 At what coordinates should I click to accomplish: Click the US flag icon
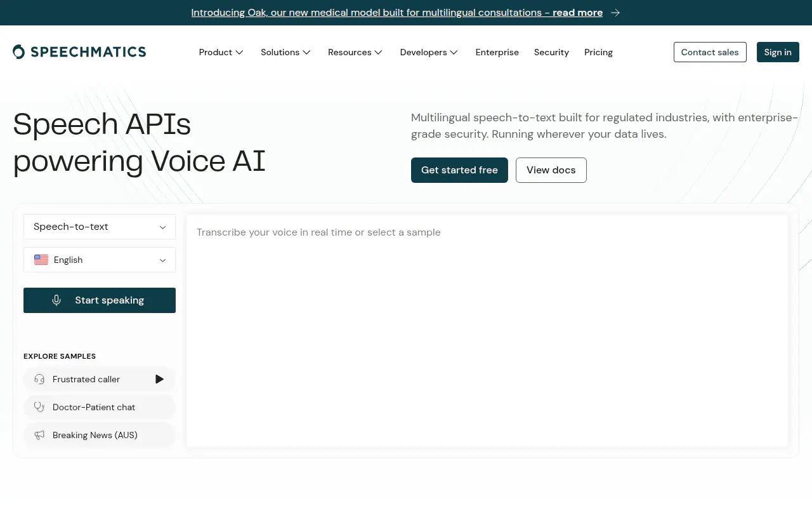pyautogui.click(x=41, y=260)
